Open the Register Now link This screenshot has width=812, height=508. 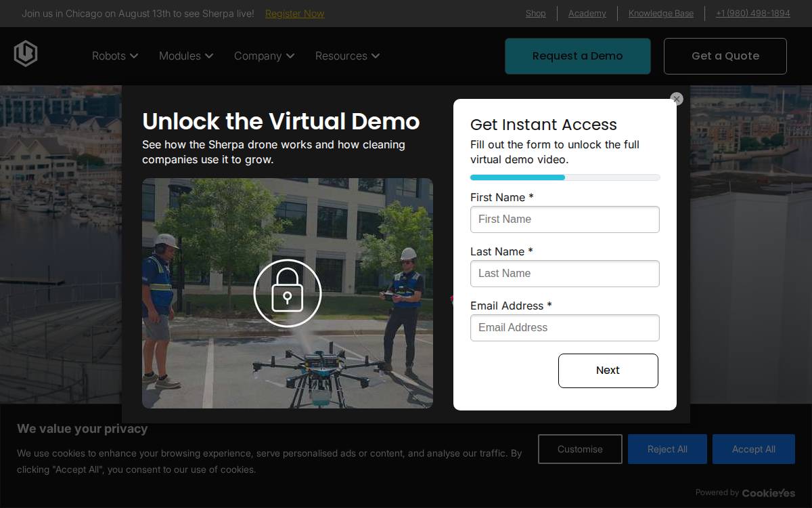pyautogui.click(x=294, y=14)
